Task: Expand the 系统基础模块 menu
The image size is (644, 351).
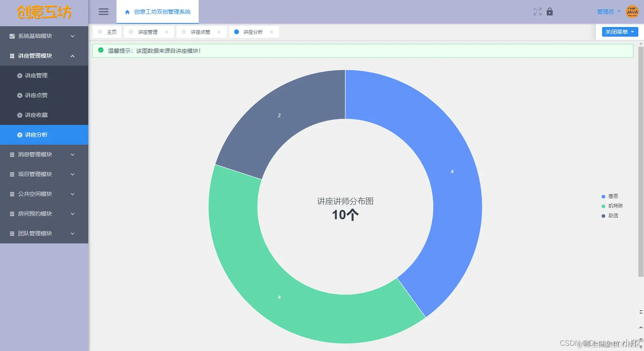Action: (44, 36)
